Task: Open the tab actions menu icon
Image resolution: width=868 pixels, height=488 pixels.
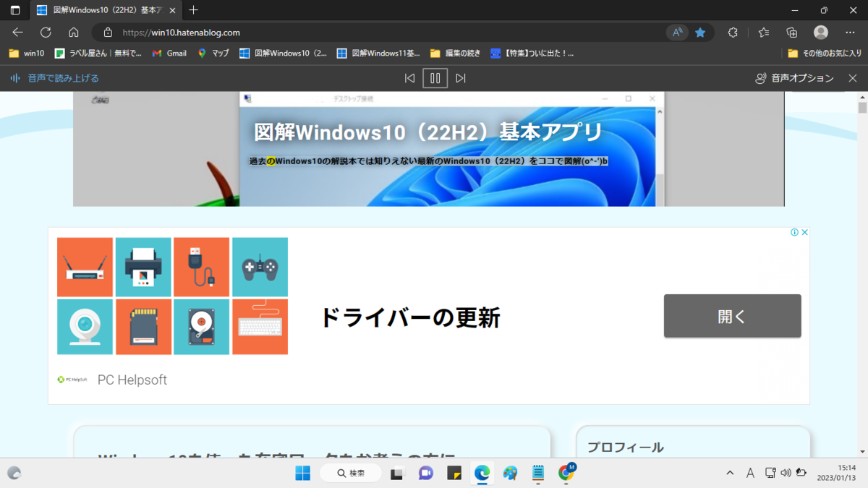Action: [x=15, y=10]
